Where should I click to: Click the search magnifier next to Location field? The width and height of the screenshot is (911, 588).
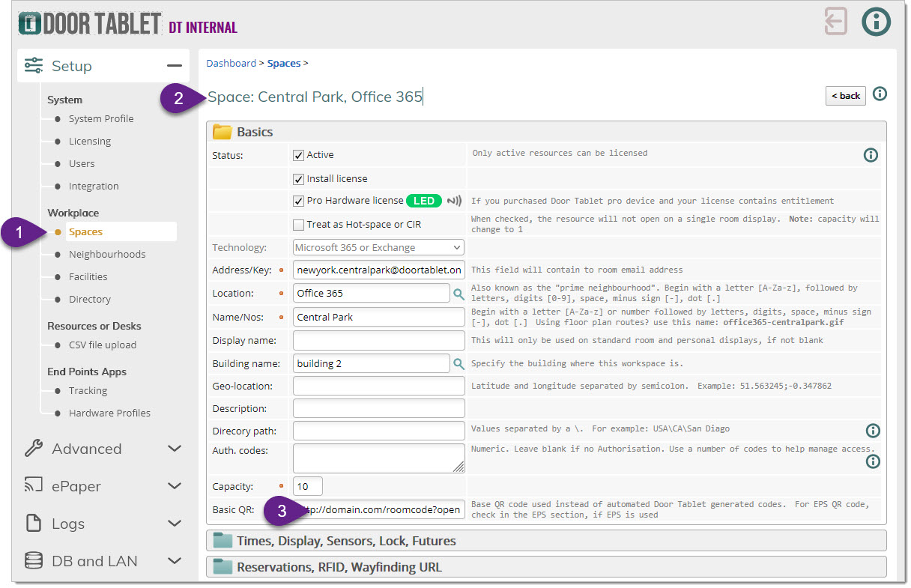pos(458,294)
